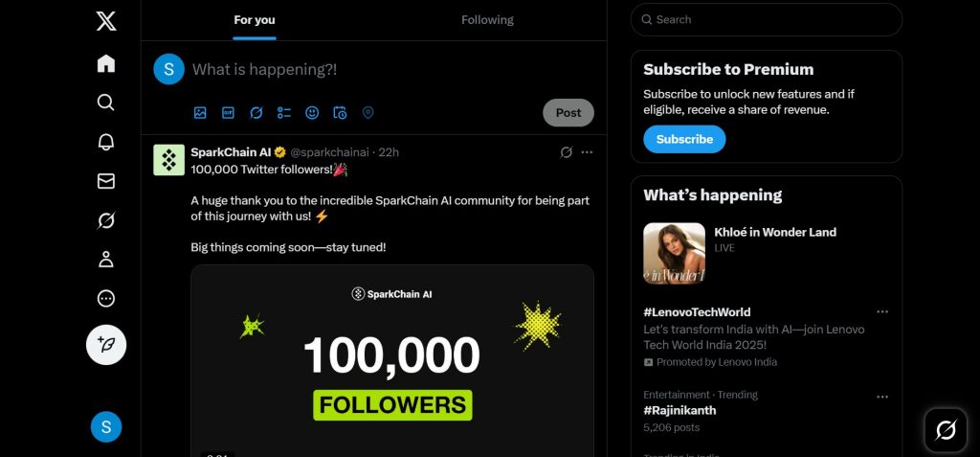Open the more options menu on the SparkChain AI post
This screenshot has width=980, height=457.
point(587,152)
